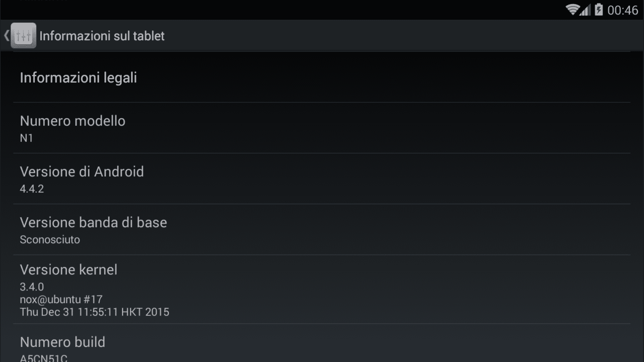Tap the battery charging icon

coord(599,10)
